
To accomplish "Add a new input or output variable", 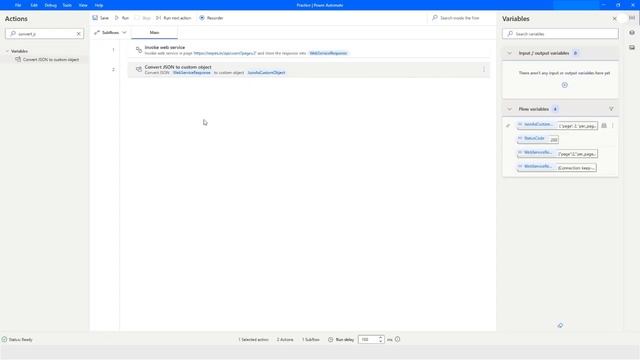I will tap(564, 85).
